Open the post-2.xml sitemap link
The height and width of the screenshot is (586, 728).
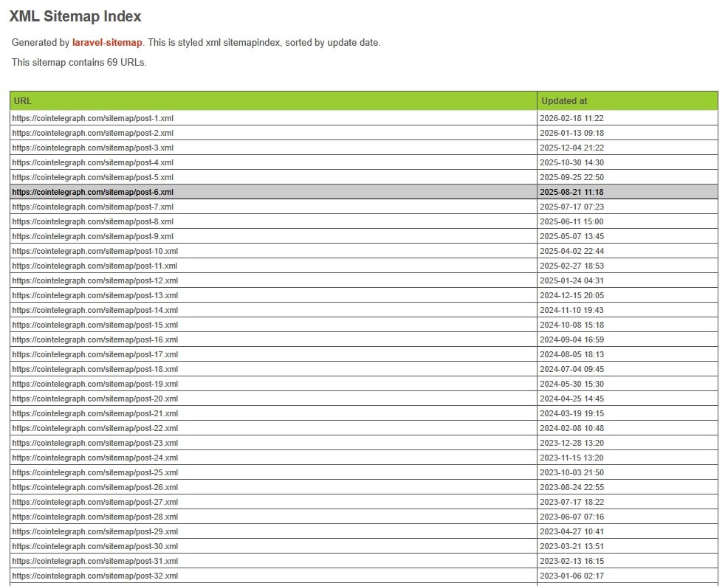coord(93,133)
